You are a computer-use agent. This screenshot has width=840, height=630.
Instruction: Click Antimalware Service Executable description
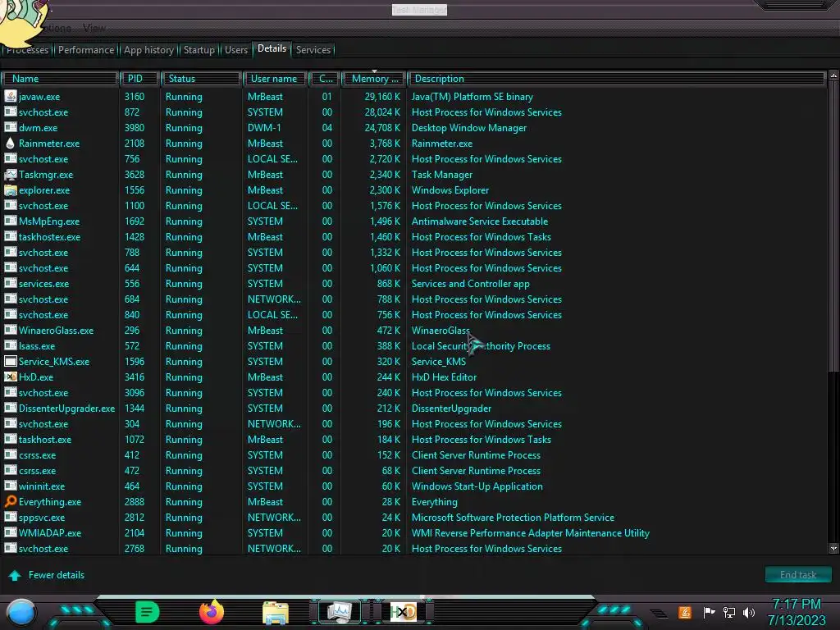point(480,221)
